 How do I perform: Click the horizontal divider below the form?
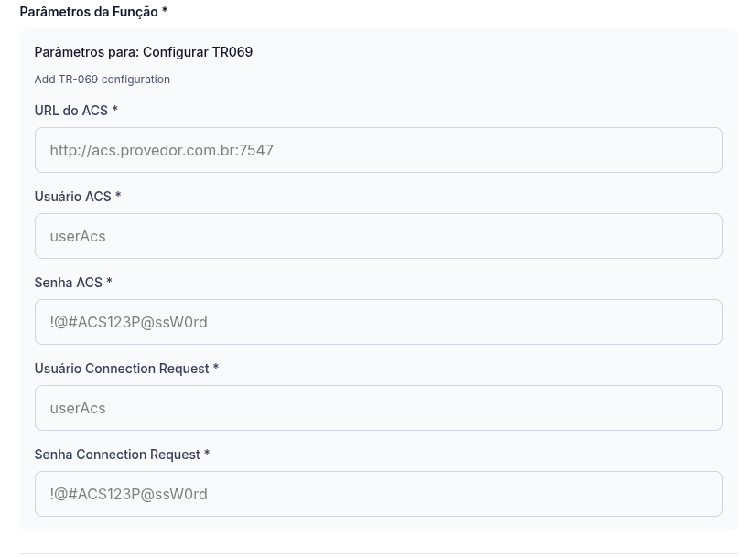tap(378, 553)
